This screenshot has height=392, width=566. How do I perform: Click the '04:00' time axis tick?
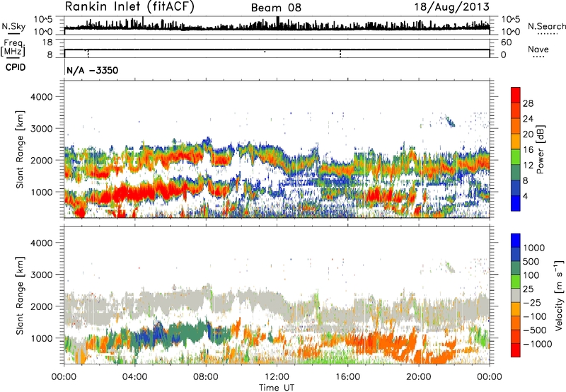[x=134, y=377]
